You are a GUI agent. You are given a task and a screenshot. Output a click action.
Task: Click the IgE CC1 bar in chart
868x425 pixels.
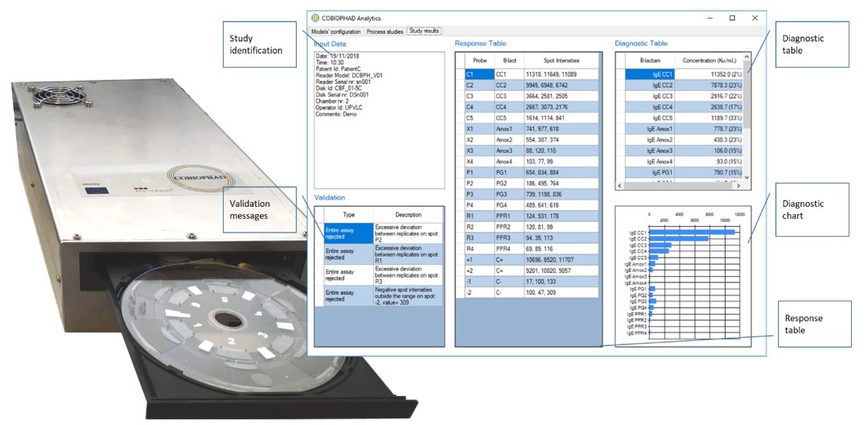point(691,232)
